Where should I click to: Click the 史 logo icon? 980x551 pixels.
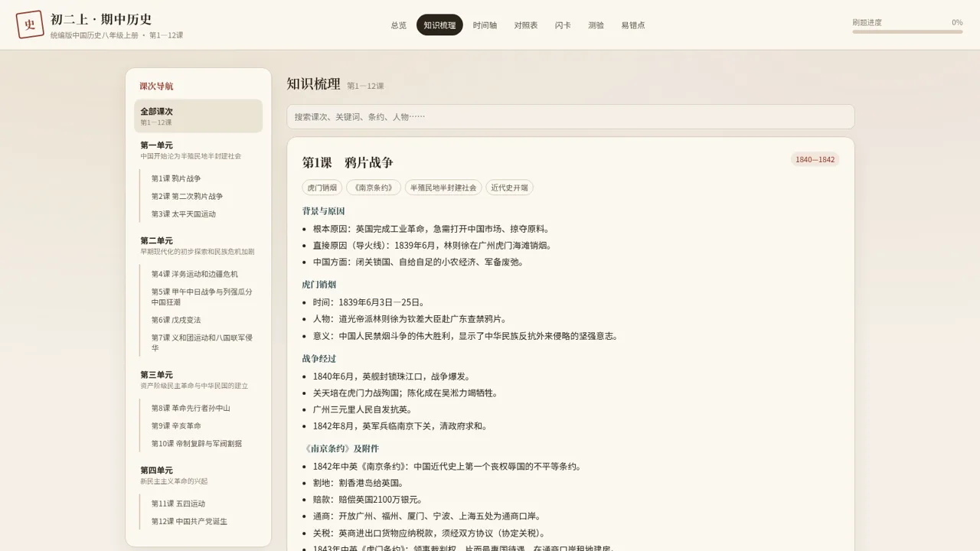point(29,24)
